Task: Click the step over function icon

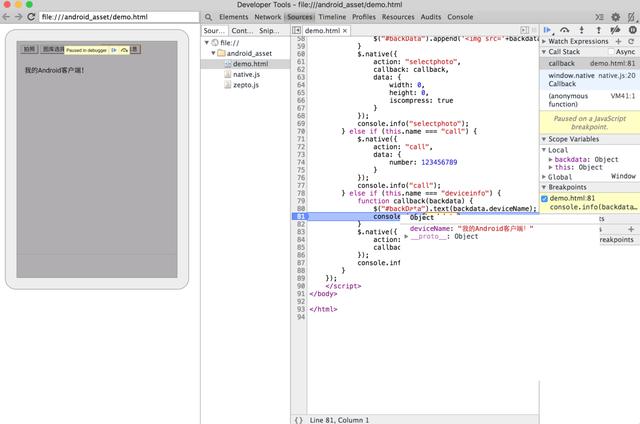Action: pyautogui.click(x=566, y=30)
